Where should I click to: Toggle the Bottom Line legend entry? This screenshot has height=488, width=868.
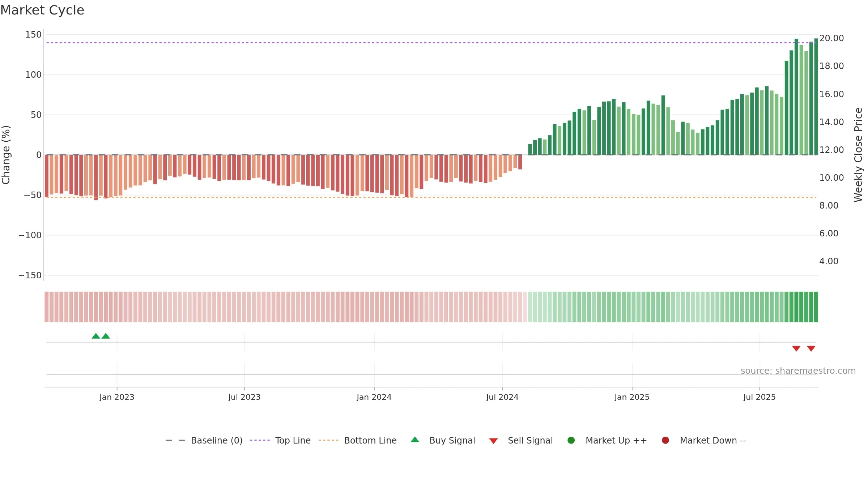(358, 440)
